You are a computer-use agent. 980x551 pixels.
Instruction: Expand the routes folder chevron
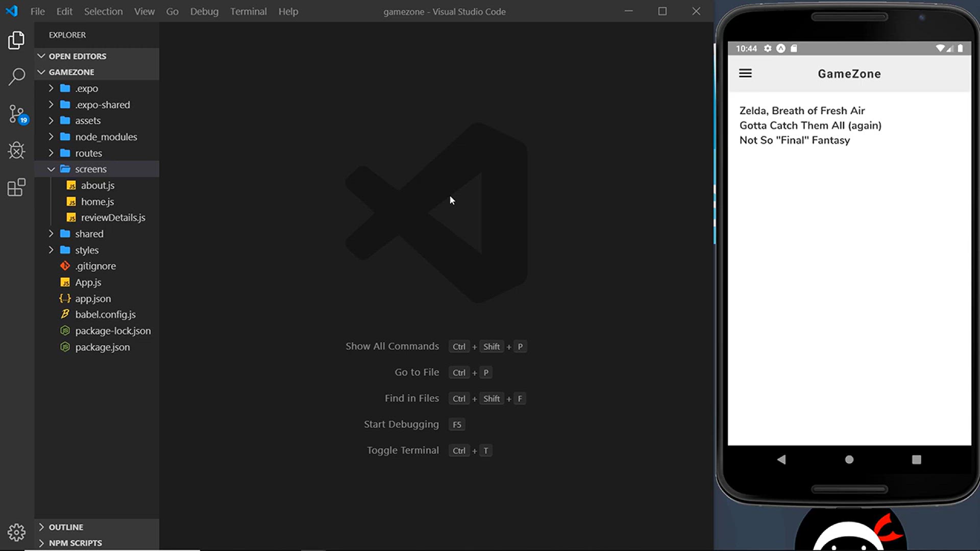tap(51, 153)
